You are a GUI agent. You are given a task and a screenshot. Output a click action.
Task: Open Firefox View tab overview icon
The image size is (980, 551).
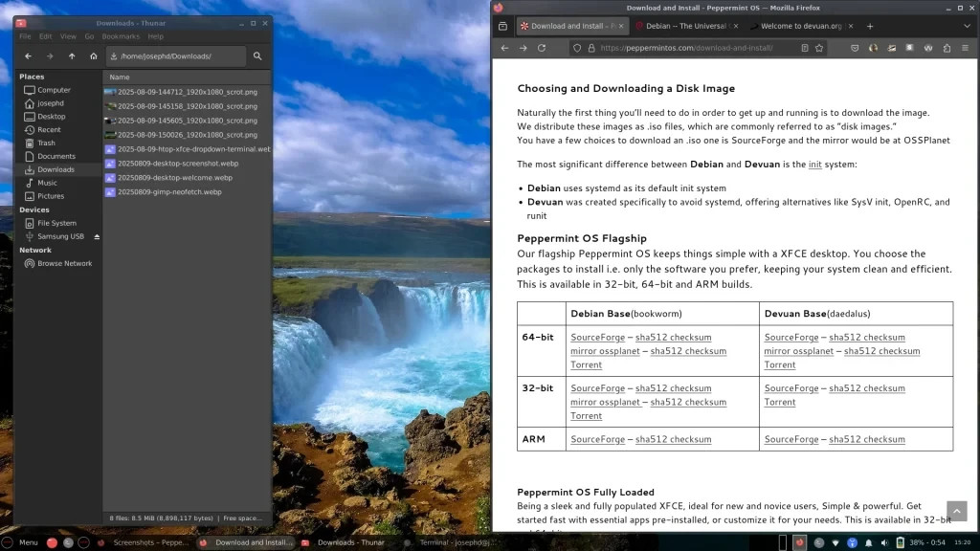point(502,26)
